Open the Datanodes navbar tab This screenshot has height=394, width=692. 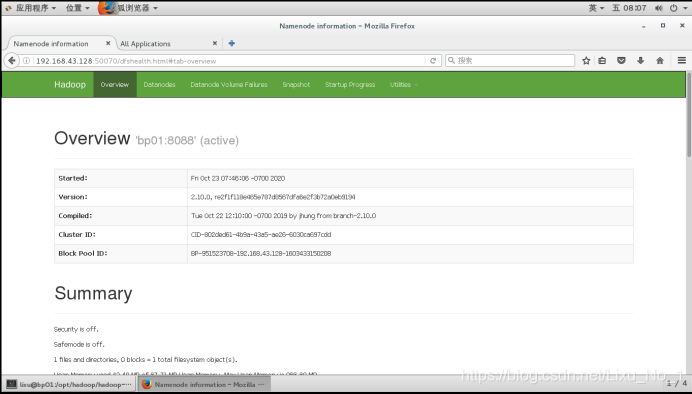(159, 85)
